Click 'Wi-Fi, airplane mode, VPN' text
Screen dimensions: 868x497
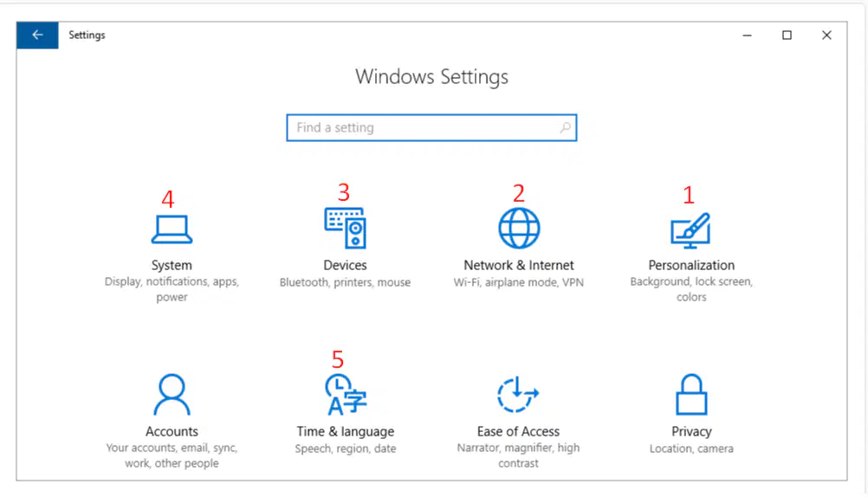click(519, 282)
